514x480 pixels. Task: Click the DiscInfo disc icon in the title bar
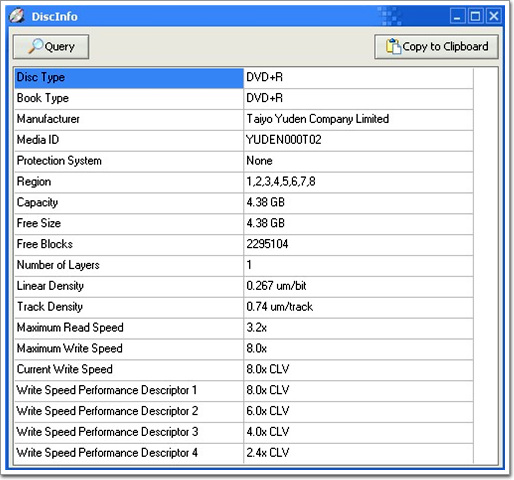[16, 16]
